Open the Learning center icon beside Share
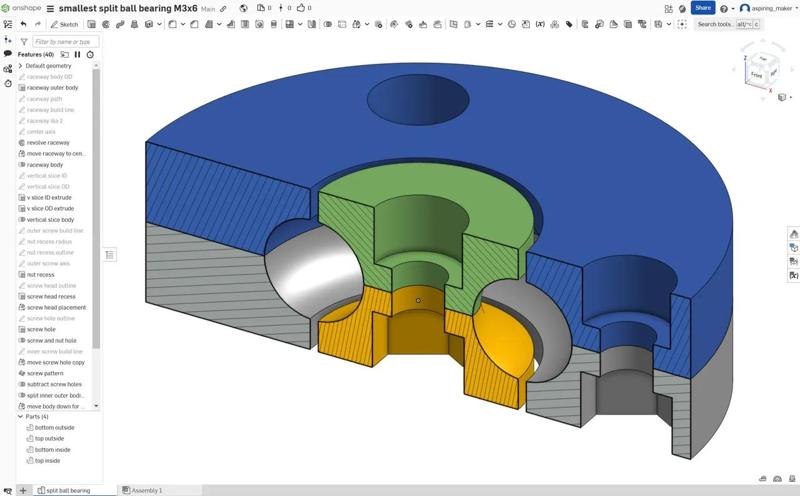 point(682,9)
